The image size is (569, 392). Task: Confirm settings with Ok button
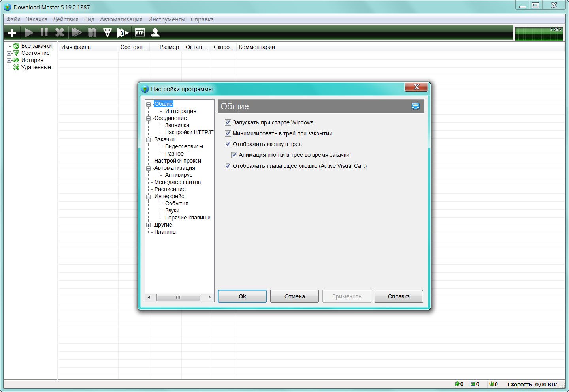pos(242,296)
